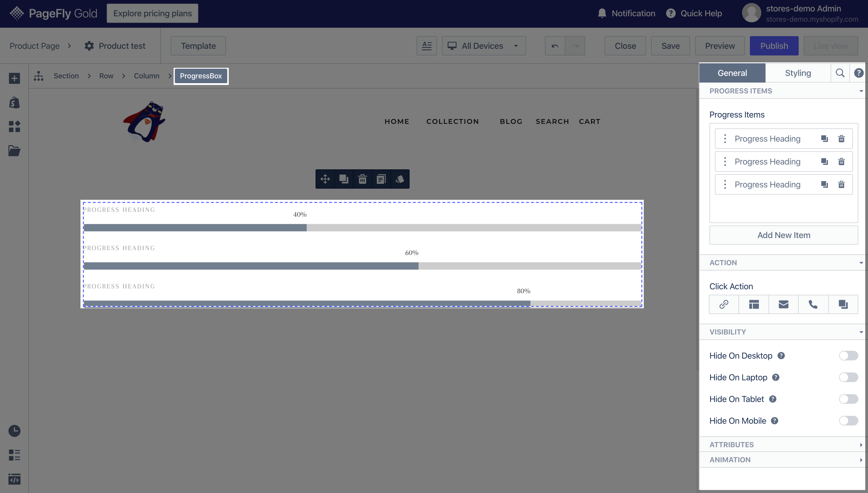Click the styling brush icon in floating toolbar
868x493 pixels.
click(x=399, y=179)
